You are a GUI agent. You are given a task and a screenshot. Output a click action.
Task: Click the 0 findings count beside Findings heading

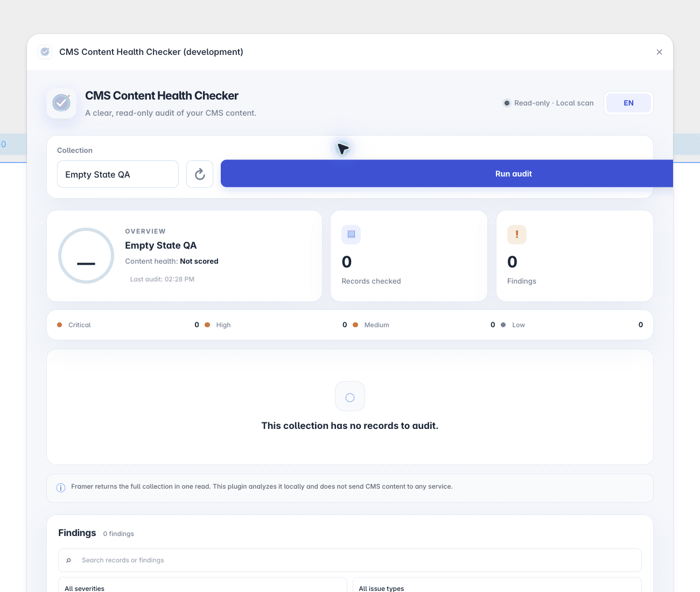tap(118, 534)
